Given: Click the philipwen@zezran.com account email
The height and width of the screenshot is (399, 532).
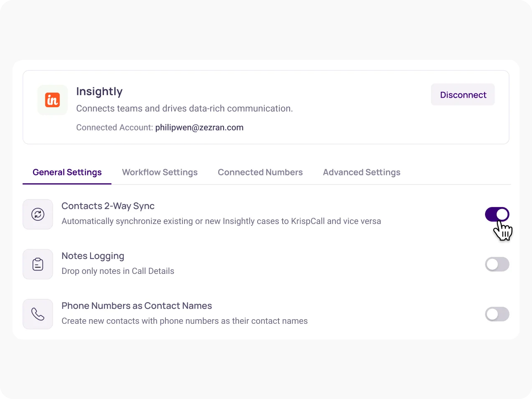Looking at the screenshot, I should click(x=199, y=128).
